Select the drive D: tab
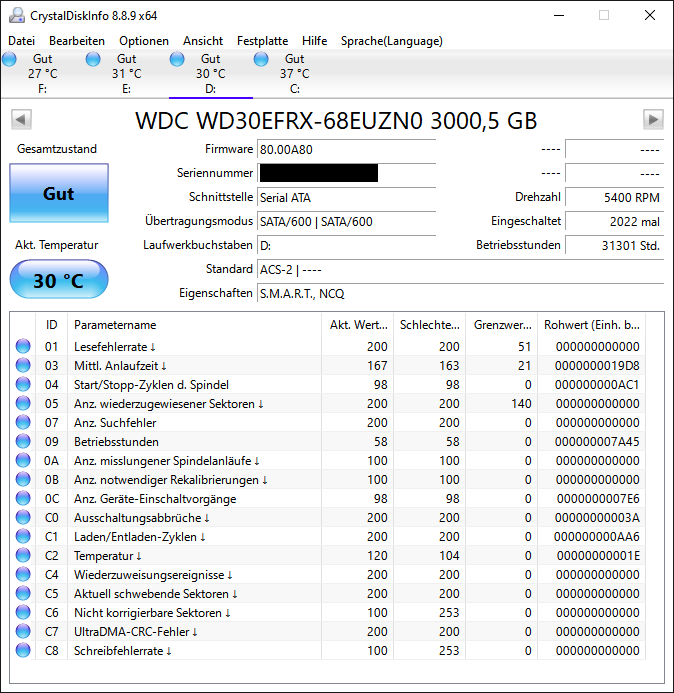This screenshot has width=674, height=693. click(210, 73)
